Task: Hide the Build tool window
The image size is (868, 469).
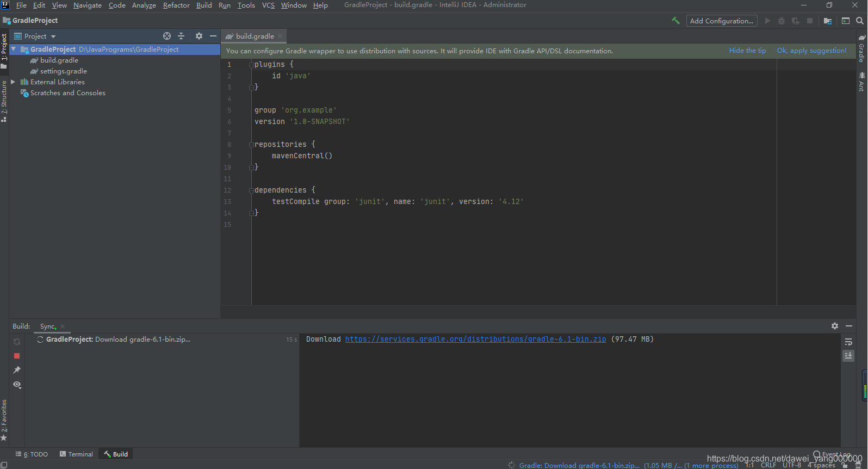Action: coord(849,326)
